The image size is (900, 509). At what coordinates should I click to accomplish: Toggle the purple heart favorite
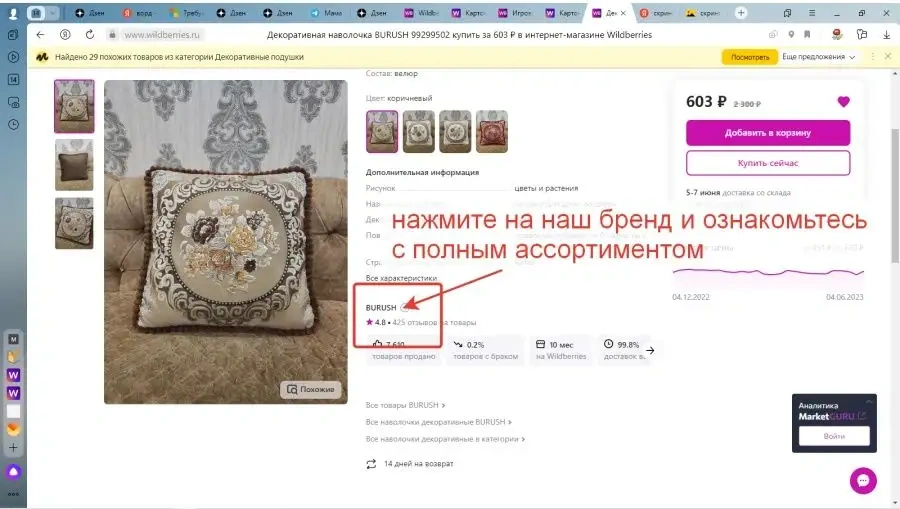(843, 102)
